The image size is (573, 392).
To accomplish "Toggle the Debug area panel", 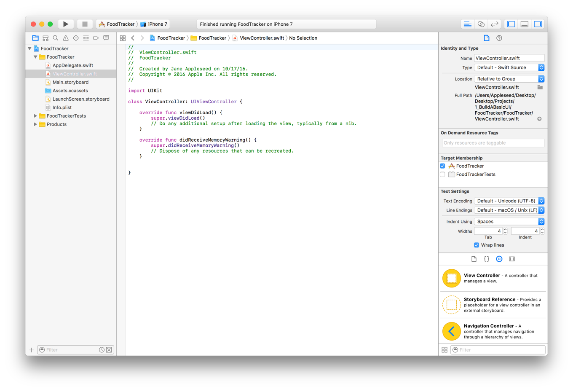I will pos(525,24).
